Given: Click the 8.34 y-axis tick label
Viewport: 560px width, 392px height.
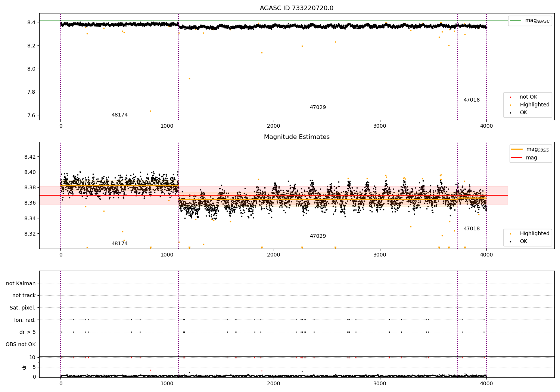Looking at the screenshot, I should (30, 218).
